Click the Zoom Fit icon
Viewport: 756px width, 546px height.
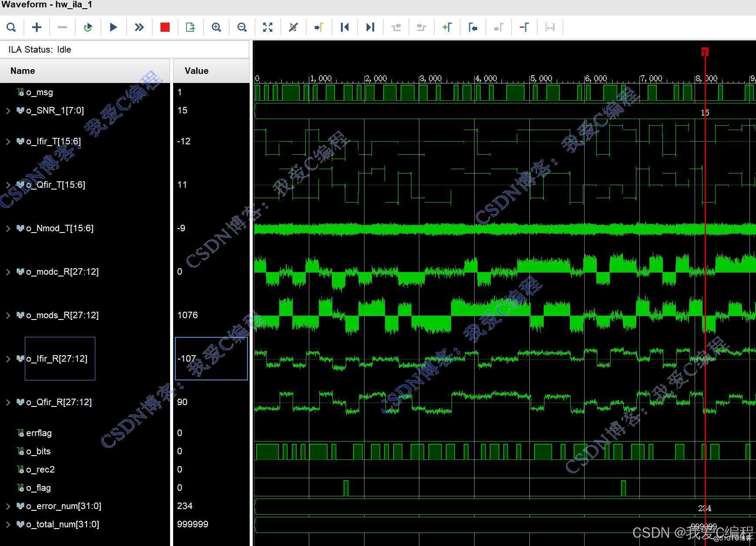[x=268, y=27]
